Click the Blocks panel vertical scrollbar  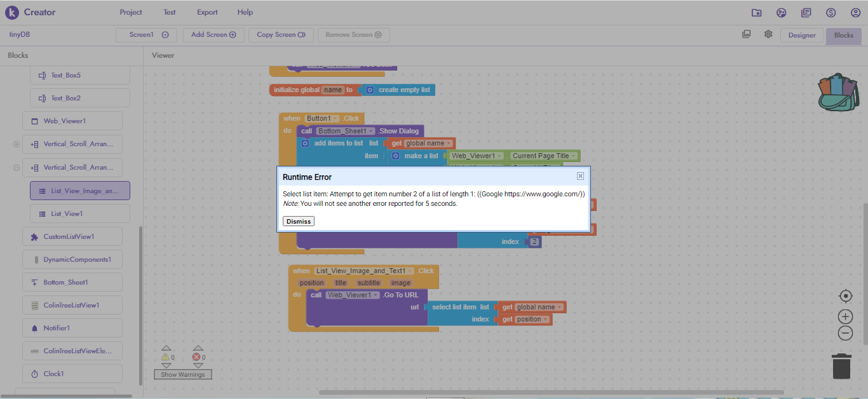[140, 305]
